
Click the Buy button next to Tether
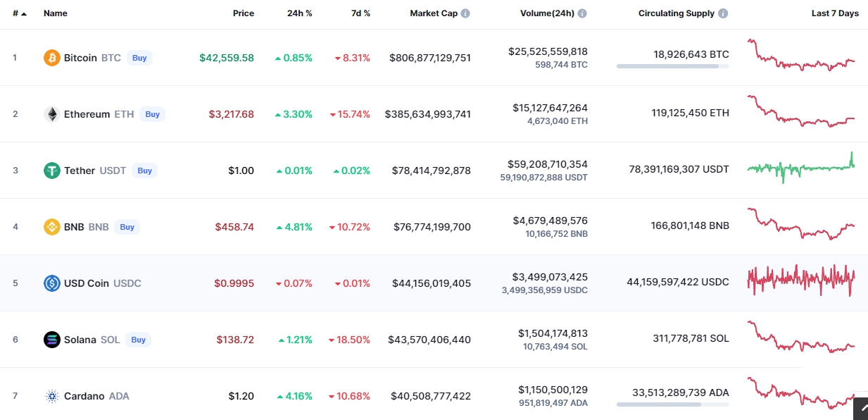(x=144, y=171)
